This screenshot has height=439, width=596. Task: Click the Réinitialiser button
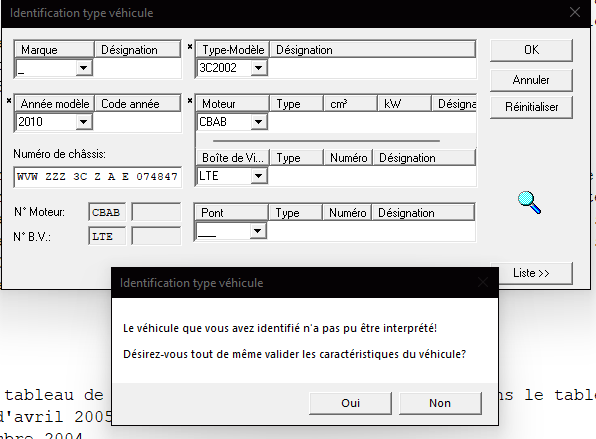point(531,107)
